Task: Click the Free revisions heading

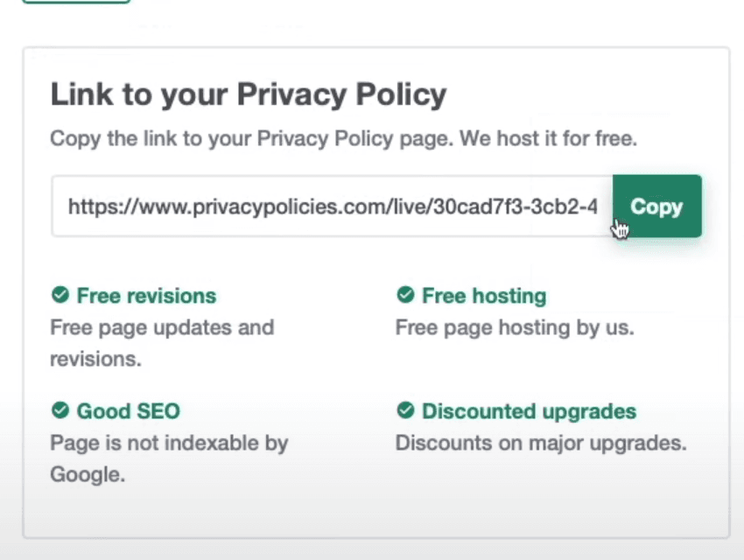Action: 146,296
